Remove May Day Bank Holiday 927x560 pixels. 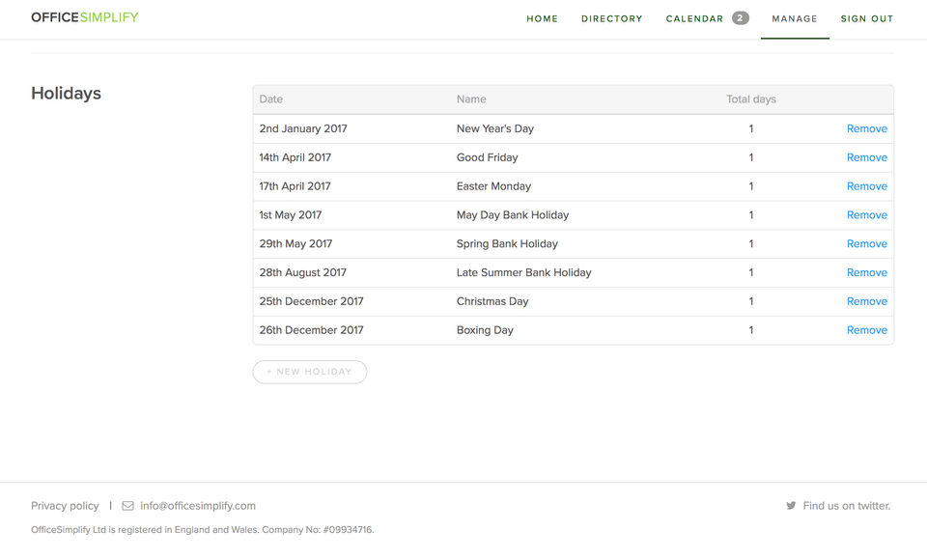point(866,215)
